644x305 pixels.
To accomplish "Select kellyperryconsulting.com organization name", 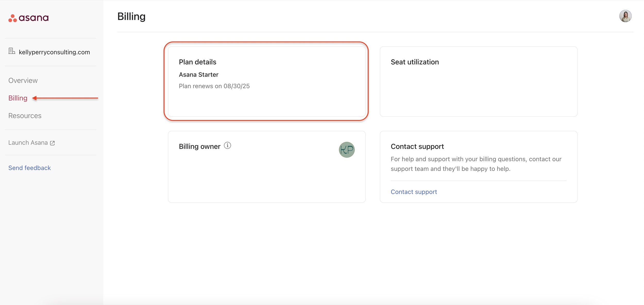I will 54,52.
